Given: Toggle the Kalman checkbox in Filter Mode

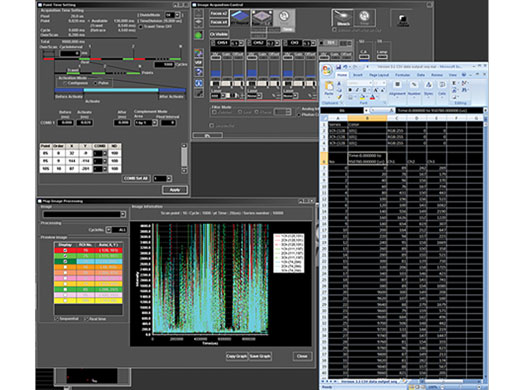Looking at the screenshot, I should coord(214,112).
